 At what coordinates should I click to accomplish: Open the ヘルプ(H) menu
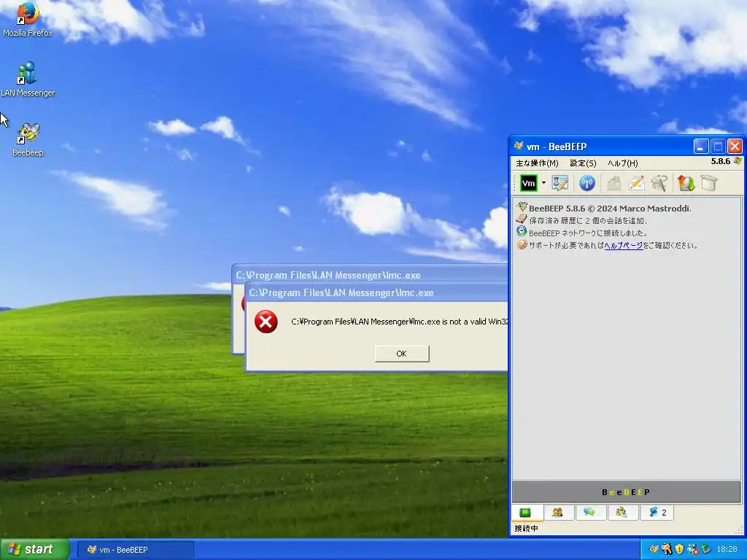click(623, 163)
